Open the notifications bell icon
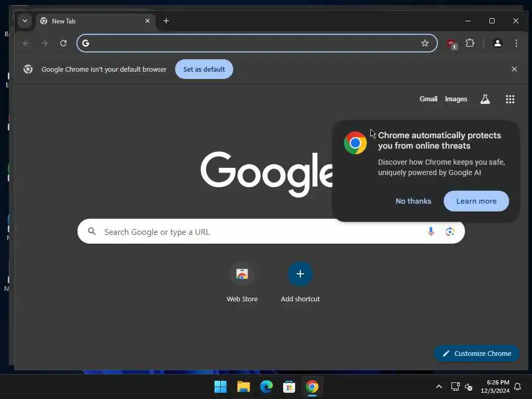 517,387
